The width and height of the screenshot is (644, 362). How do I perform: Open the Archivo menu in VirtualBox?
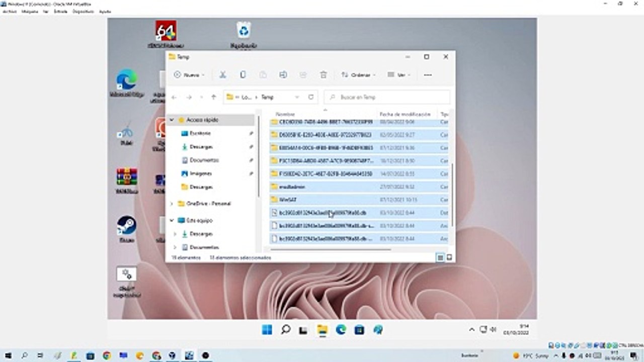[x=10, y=11]
